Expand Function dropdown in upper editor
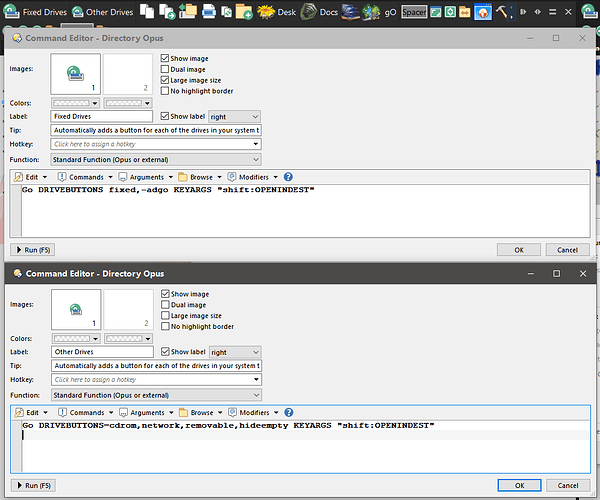This screenshot has width=600, height=500. pos(156,160)
